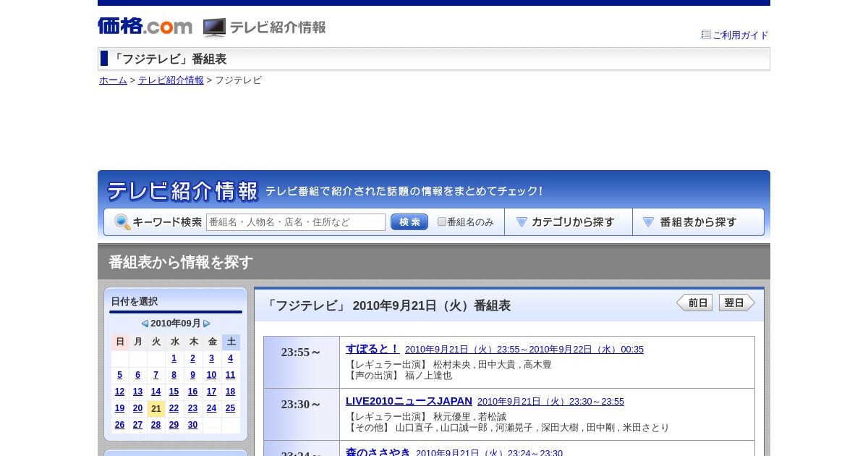
Task: Select September 7 in calendar
Action: pos(156,375)
